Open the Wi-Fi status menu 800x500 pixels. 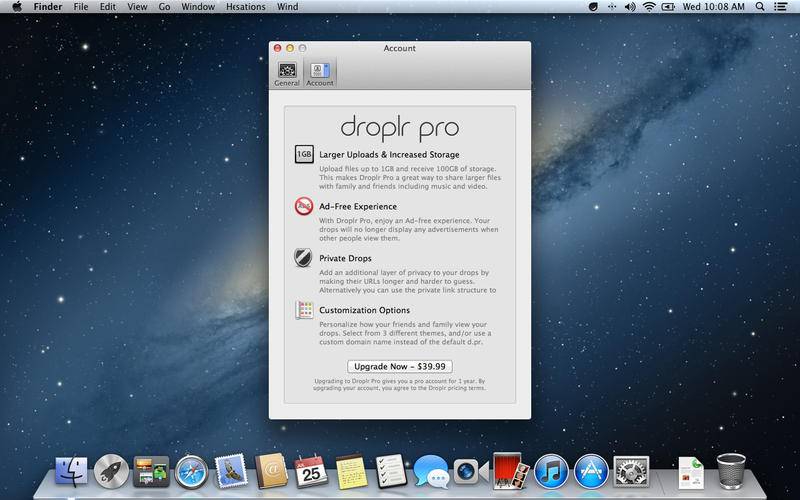(649, 7)
